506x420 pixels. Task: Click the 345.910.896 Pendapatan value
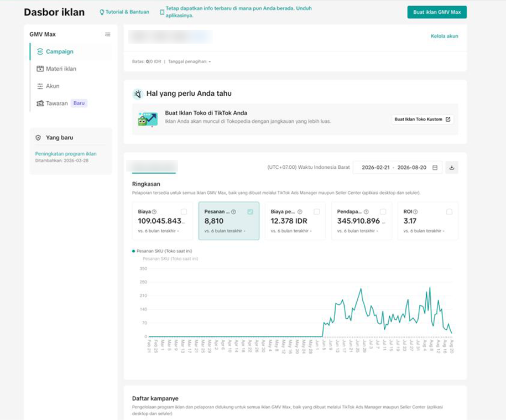point(361,221)
